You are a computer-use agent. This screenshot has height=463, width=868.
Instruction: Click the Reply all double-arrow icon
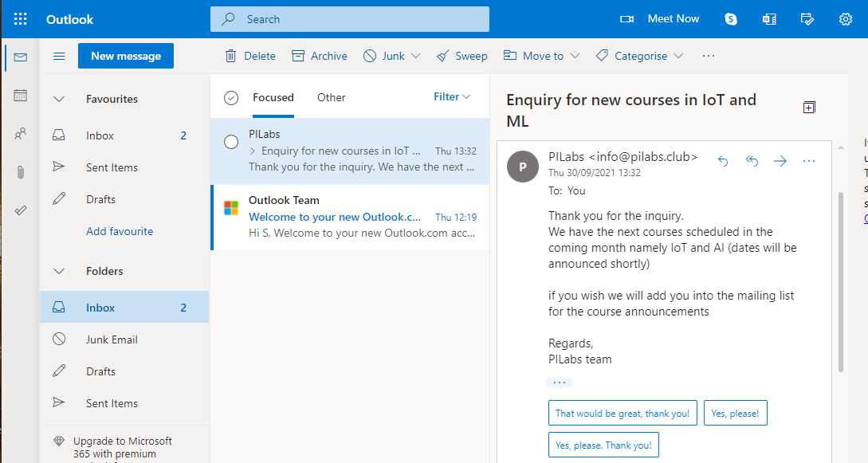pos(752,161)
